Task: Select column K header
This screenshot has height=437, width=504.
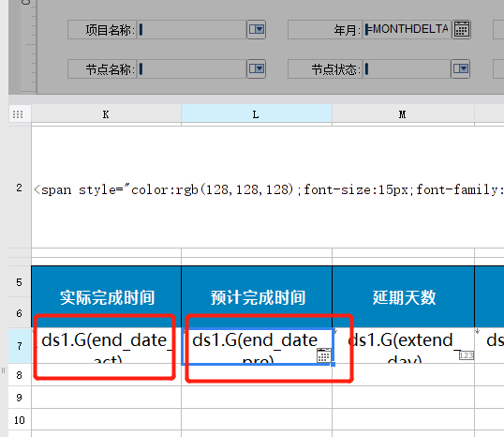Action: [x=106, y=113]
